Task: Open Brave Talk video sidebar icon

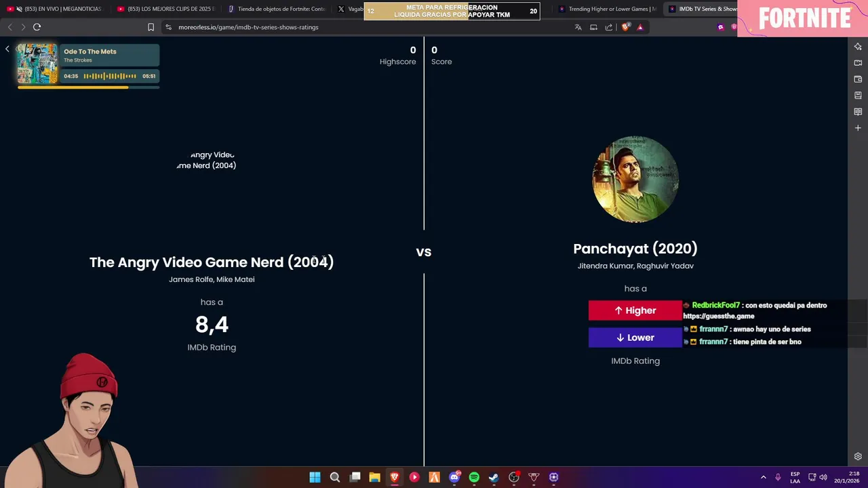Action: 858,63
